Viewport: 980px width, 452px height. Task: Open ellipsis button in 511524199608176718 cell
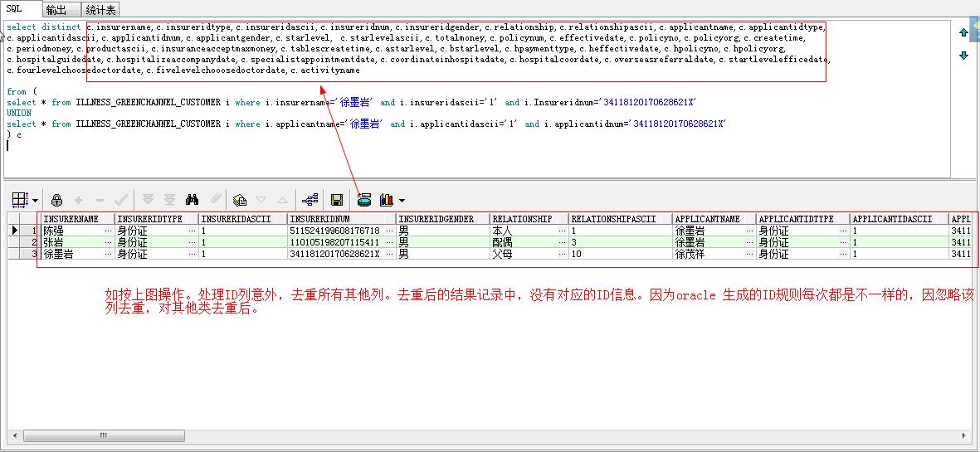390,231
